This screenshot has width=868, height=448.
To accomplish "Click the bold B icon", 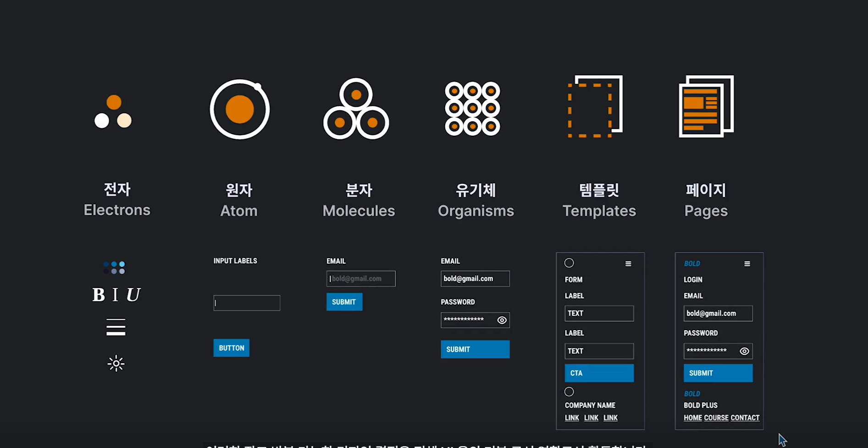I will [99, 295].
